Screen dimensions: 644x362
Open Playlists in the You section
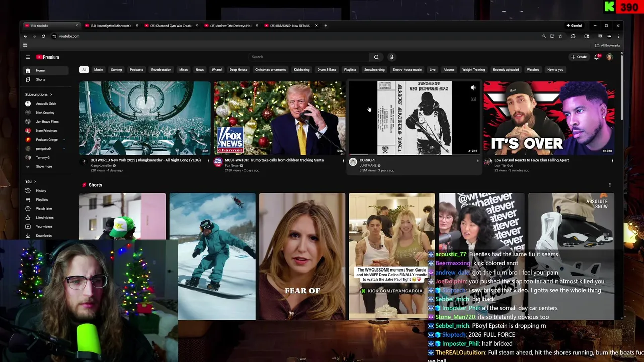click(x=45, y=200)
